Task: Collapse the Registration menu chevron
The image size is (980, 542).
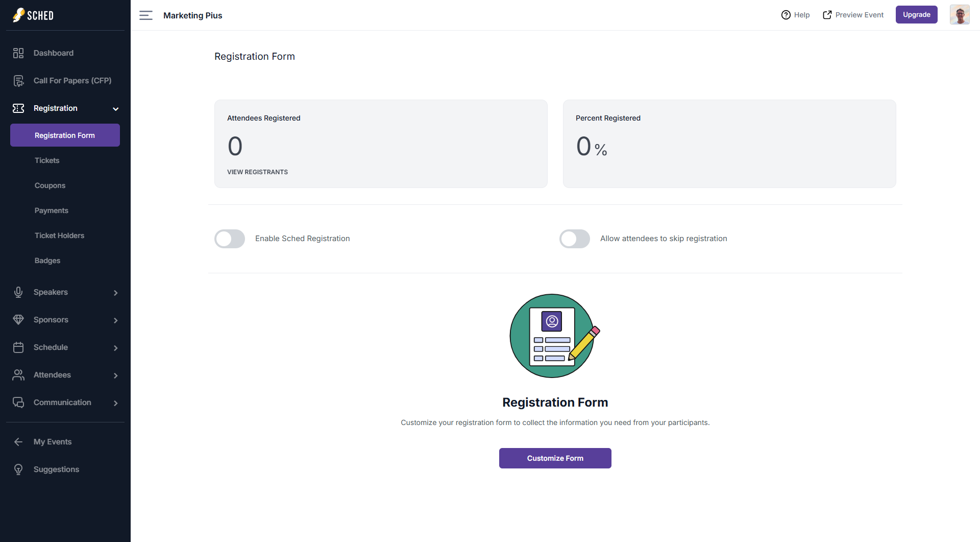Action: pos(116,109)
